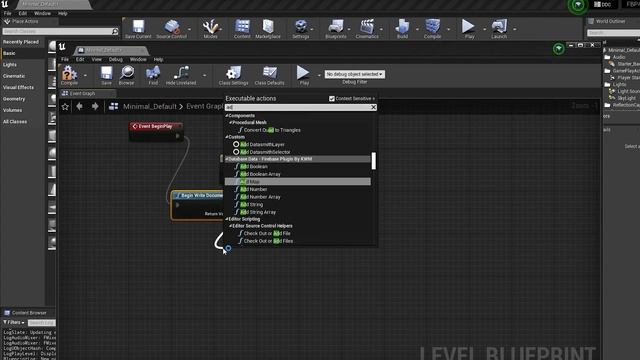Open the Hide Unrelated options arrow
Screen dimensions: 640x360
click(204, 75)
